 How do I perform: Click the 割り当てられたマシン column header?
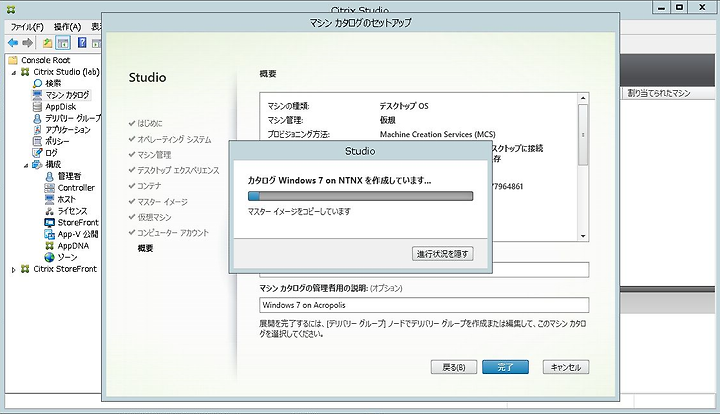tap(658, 93)
